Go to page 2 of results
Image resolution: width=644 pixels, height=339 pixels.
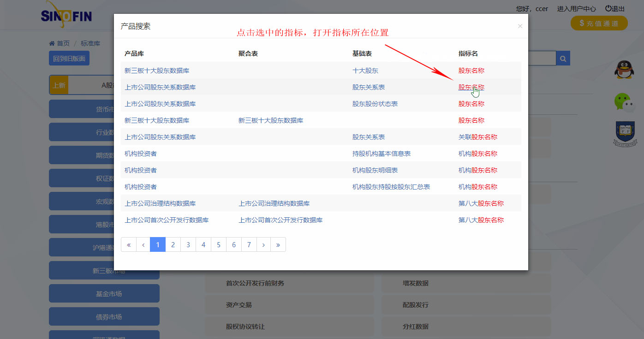pos(173,244)
